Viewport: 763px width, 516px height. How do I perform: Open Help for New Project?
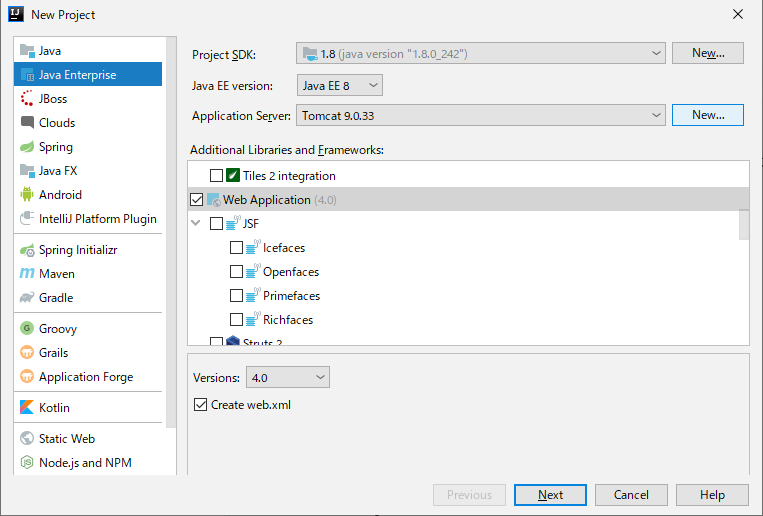click(x=712, y=495)
